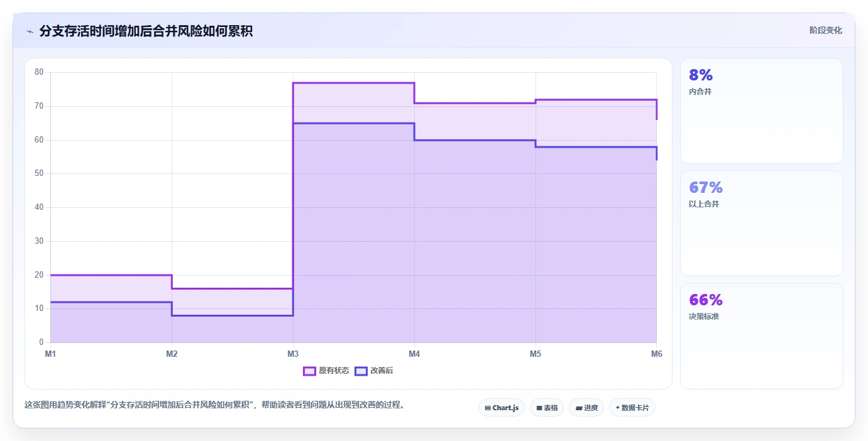This screenshot has height=441, width=868.
Task: Click the 内合并 caption text
Action: 700,92
